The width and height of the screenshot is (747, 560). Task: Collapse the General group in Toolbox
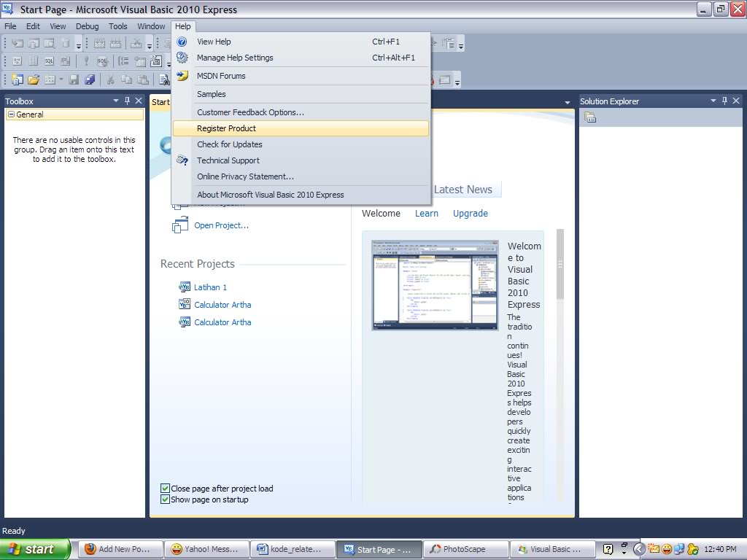pos(12,114)
